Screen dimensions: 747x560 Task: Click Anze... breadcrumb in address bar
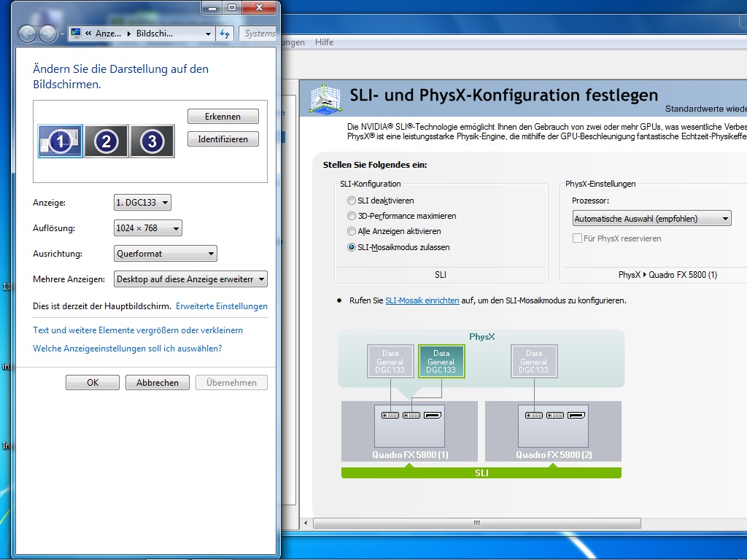(x=108, y=34)
